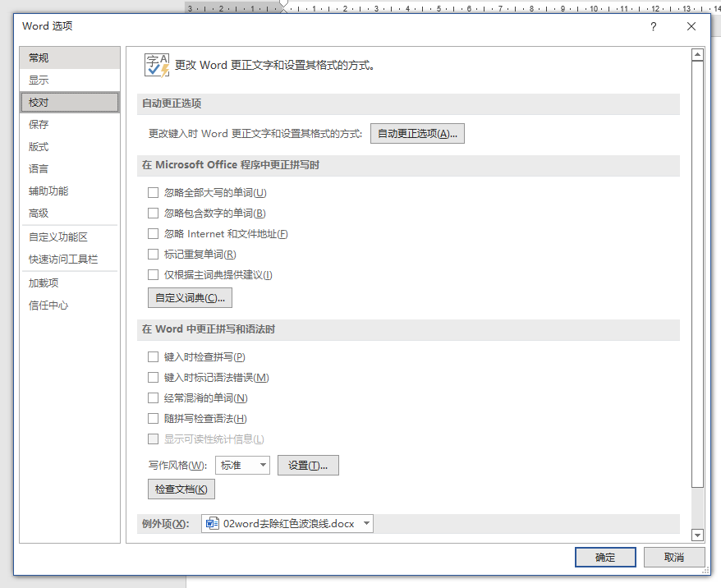721x588 pixels.
Task: Toggle 忽略包含数字的单词 checkbox
Action: pyautogui.click(x=153, y=214)
